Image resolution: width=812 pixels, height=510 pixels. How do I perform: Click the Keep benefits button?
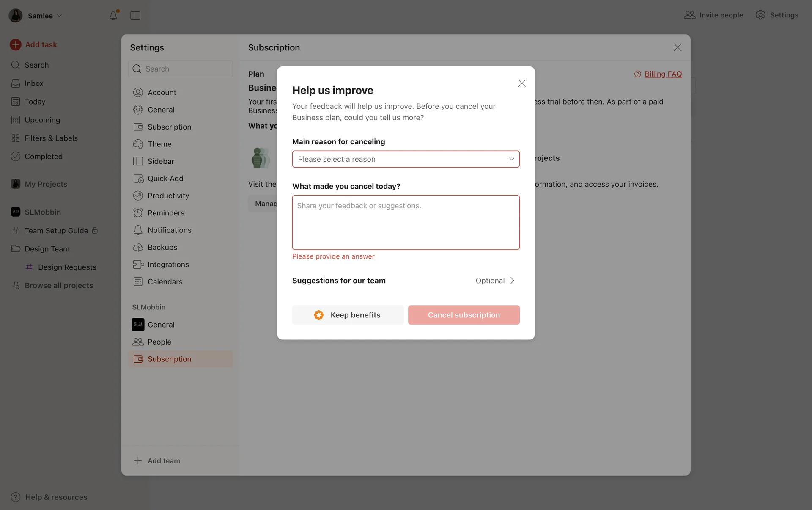point(348,315)
